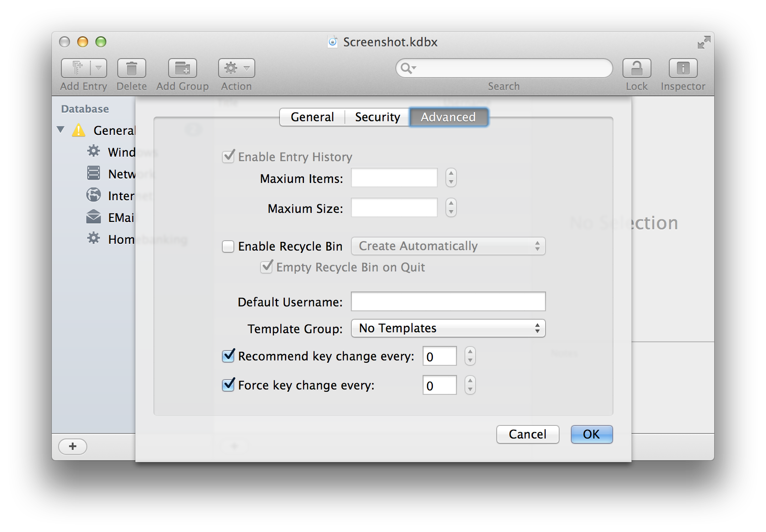Click the Add Group folder icon

point(183,68)
